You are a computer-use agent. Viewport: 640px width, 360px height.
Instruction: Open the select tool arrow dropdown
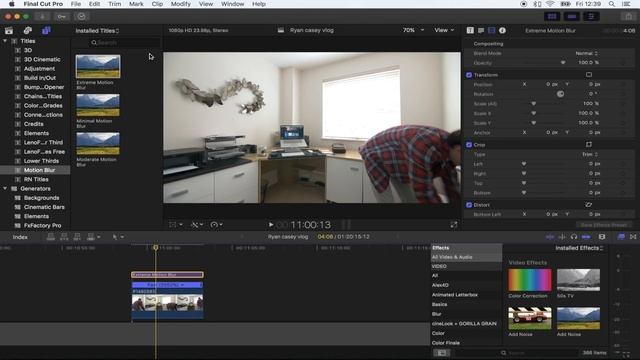(118, 237)
